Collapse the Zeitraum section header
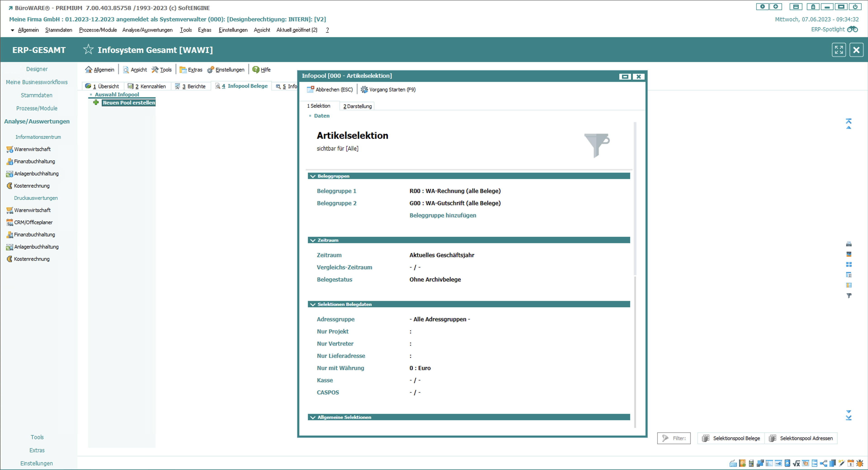Image resolution: width=868 pixels, height=470 pixels. (313, 240)
